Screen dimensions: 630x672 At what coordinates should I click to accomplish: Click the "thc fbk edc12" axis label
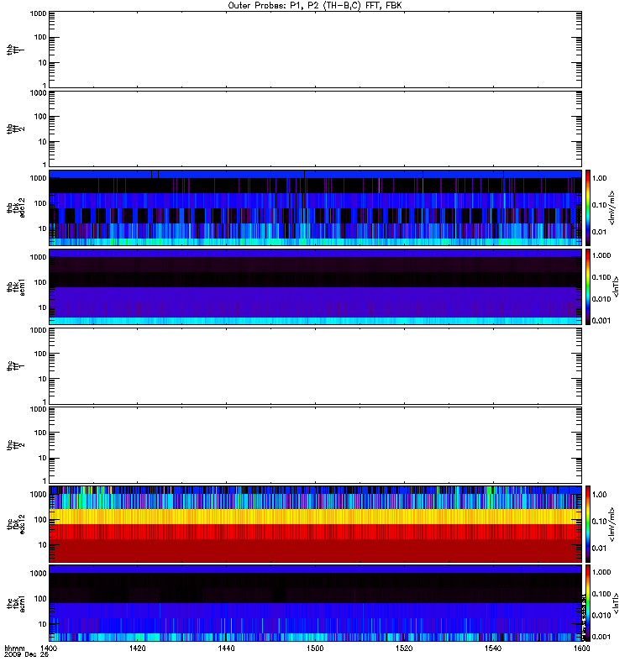(x=15, y=524)
